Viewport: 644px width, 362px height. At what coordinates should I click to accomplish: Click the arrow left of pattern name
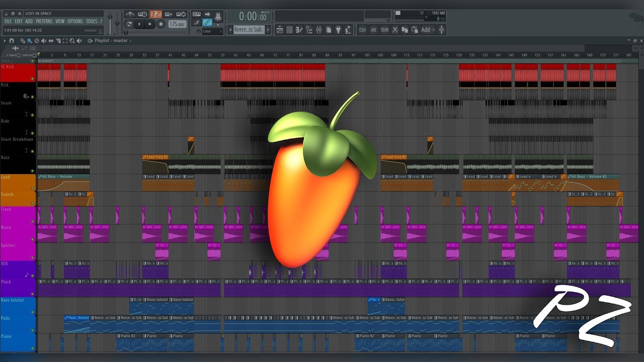pos(230,30)
